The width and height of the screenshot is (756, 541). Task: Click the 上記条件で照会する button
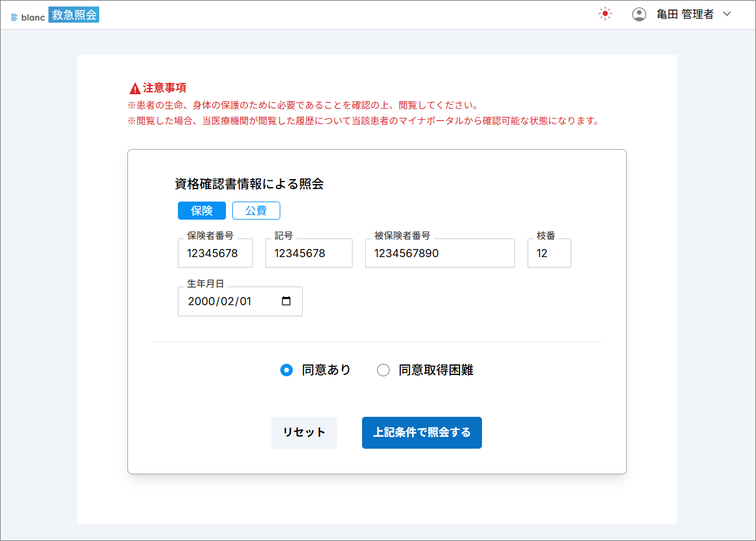421,432
